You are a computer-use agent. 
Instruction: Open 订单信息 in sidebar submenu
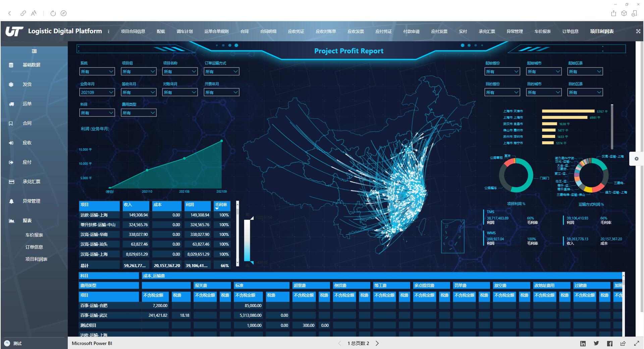click(34, 247)
